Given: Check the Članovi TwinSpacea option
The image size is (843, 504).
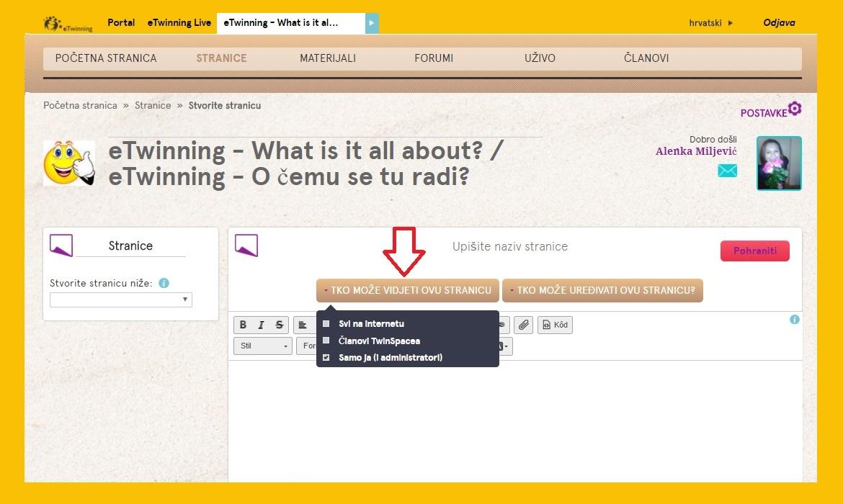Looking at the screenshot, I should tap(326, 340).
